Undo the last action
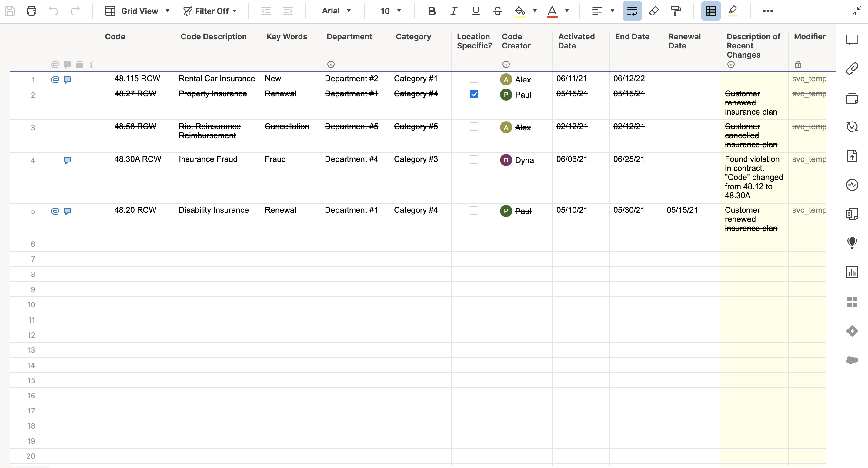This screenshot has height=468, width=868. pyautogui.click(x=53, y=11)
